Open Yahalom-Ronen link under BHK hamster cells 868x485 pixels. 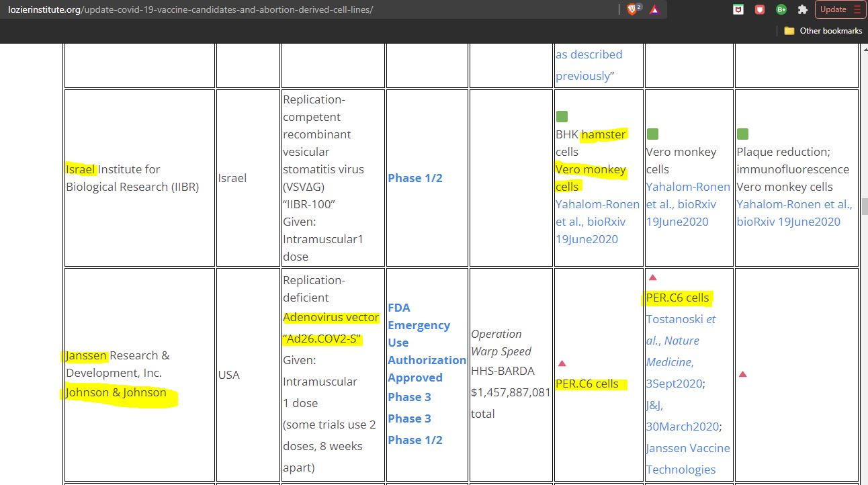click(597, 222)
